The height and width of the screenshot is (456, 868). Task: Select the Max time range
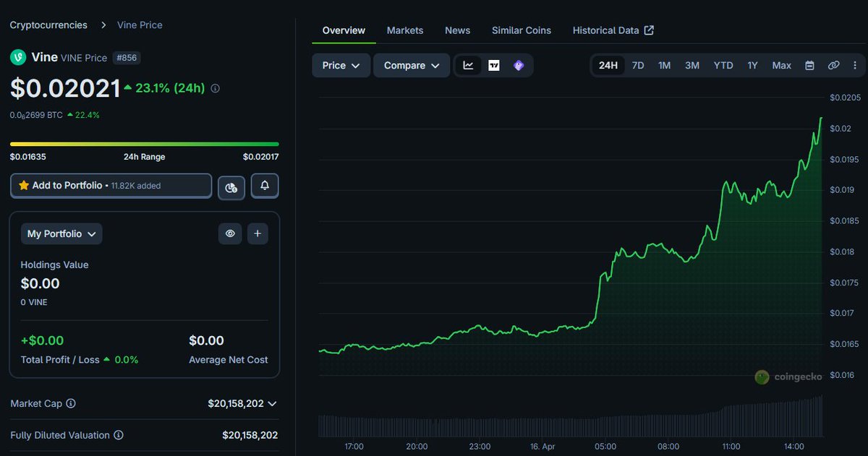pos(782,65)
